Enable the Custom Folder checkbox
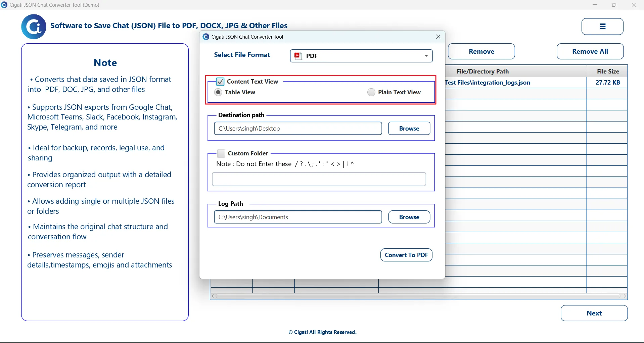 tap(221, 153)
